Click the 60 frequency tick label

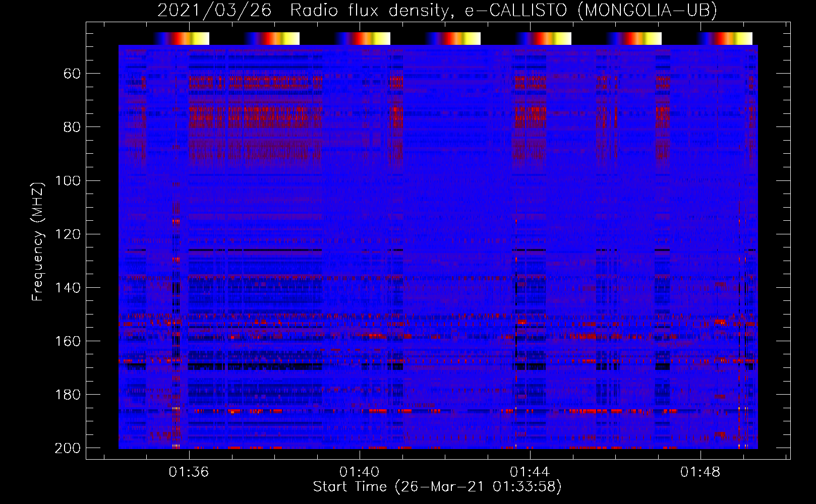[x=72, y=74]
